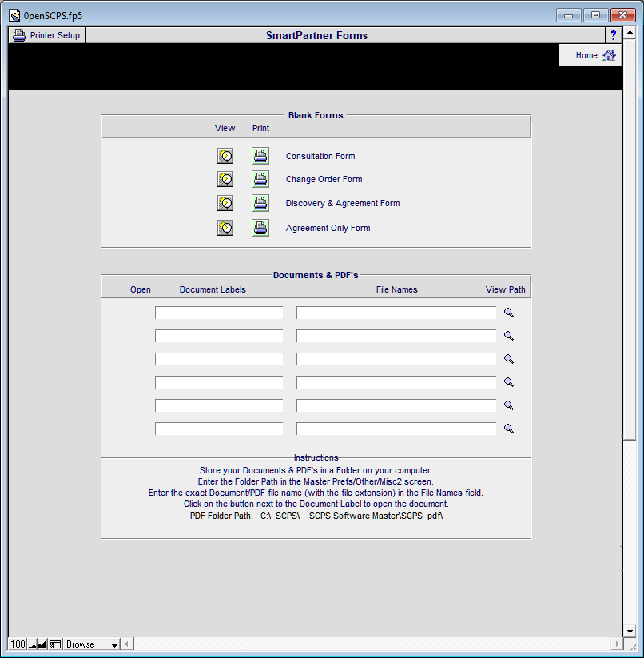Click the third Document Labels field

pyautogui.click(x=219, y=359)
